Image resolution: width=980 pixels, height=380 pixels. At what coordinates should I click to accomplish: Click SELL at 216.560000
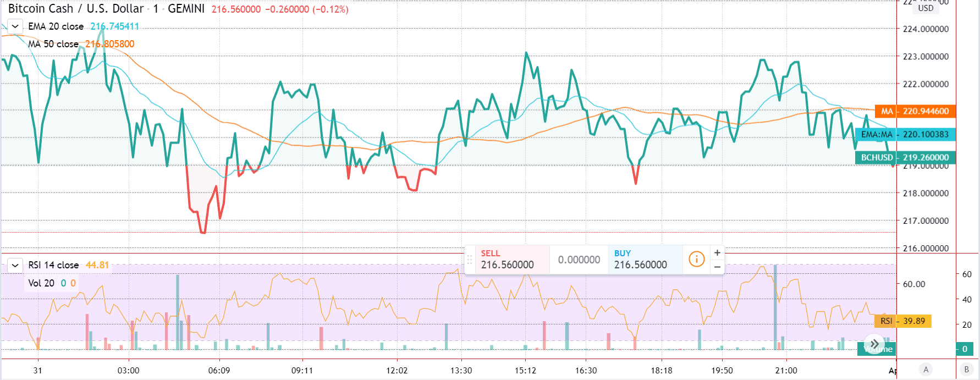[511, 260]
